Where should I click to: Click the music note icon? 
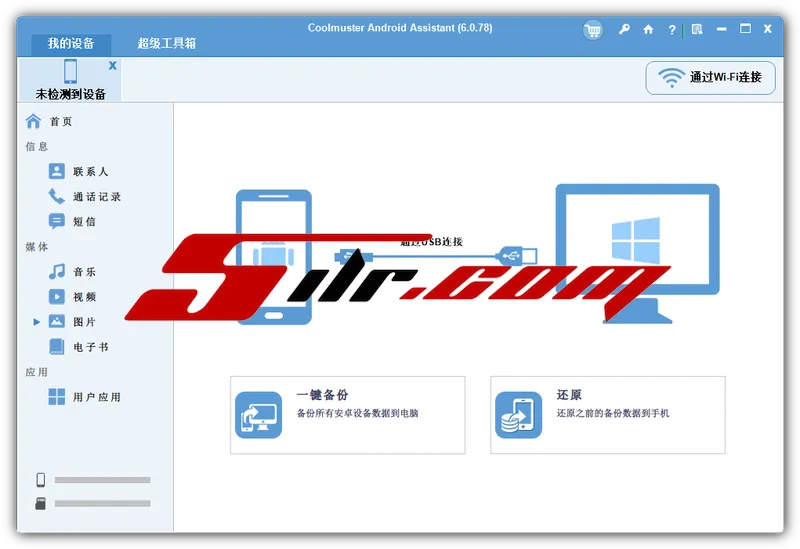click(x=57, y=271)
